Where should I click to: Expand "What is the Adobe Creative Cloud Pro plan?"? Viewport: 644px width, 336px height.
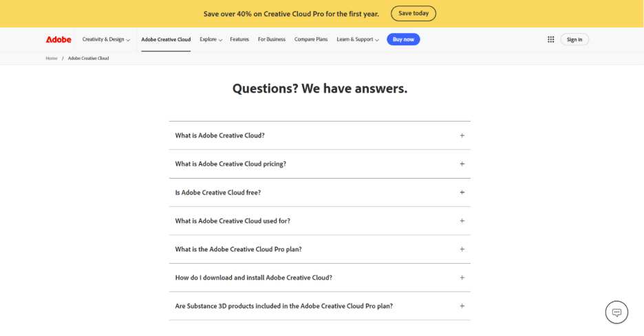pos(238,249)
